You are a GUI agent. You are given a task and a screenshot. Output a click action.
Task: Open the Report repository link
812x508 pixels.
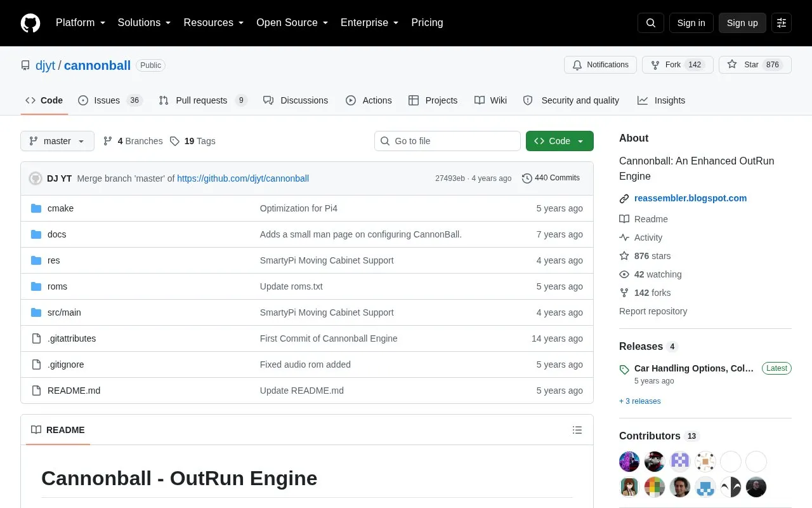tap(653, 311)
